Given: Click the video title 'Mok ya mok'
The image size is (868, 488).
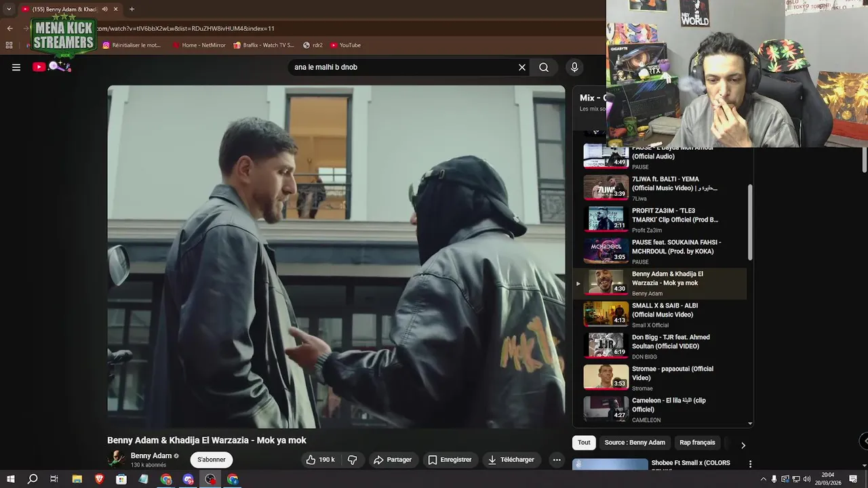Looking at the screenshot, I should pos(207,440).
